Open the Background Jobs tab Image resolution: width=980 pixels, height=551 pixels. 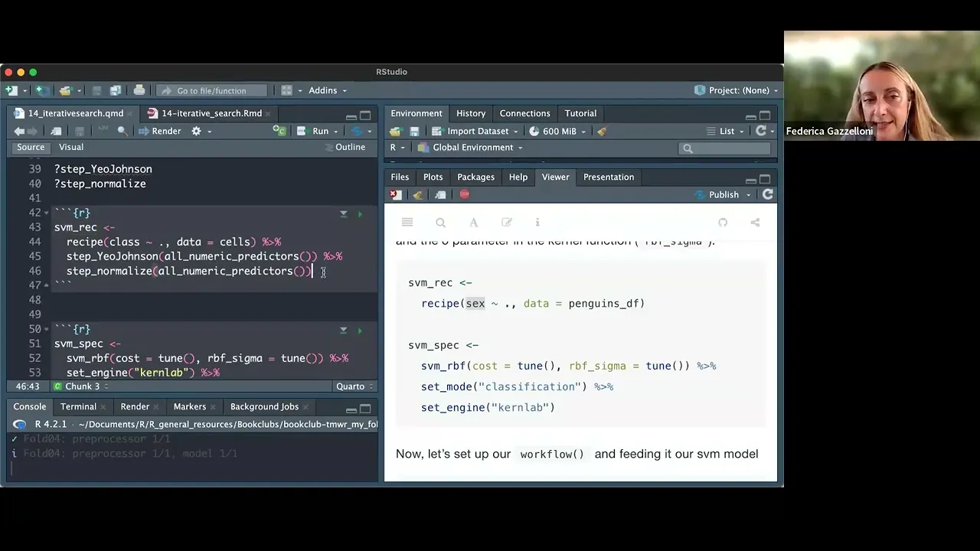264,406
